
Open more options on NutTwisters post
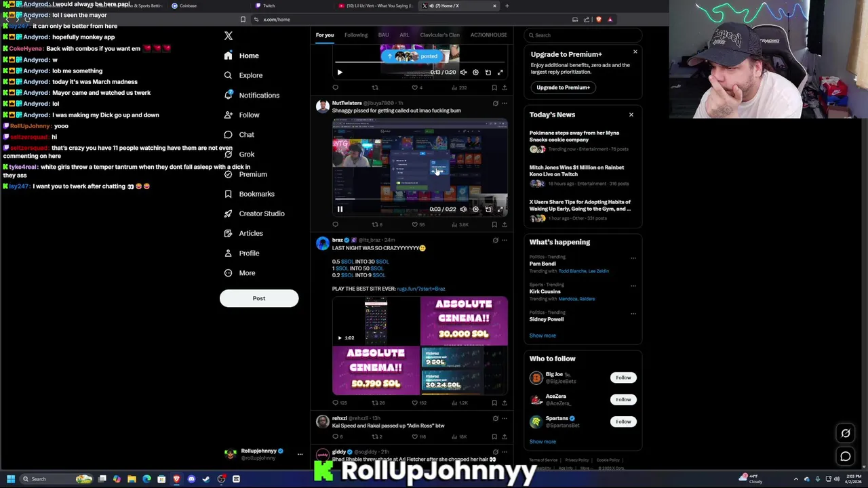click(x=504, y=103)
